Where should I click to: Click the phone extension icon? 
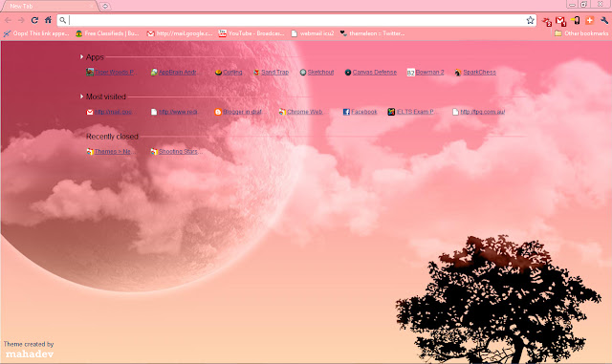coord(576,20)
